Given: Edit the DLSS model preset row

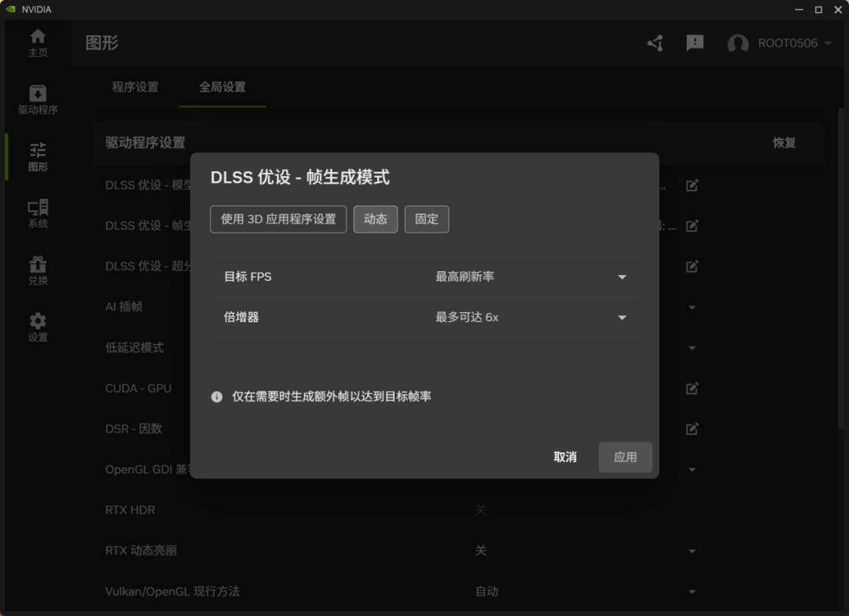Looking at the screenshot, I should point(692,185).
